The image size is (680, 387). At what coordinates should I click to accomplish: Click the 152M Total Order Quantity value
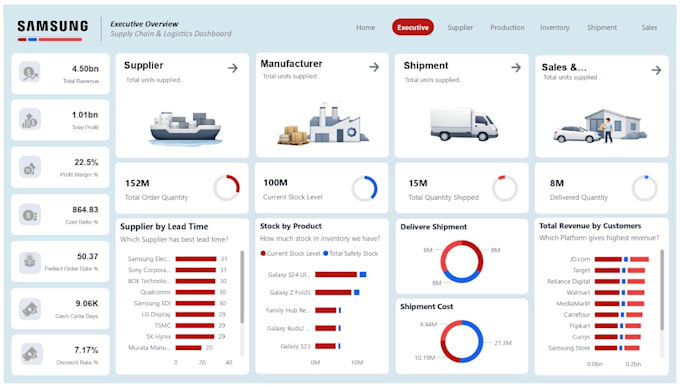137,183
